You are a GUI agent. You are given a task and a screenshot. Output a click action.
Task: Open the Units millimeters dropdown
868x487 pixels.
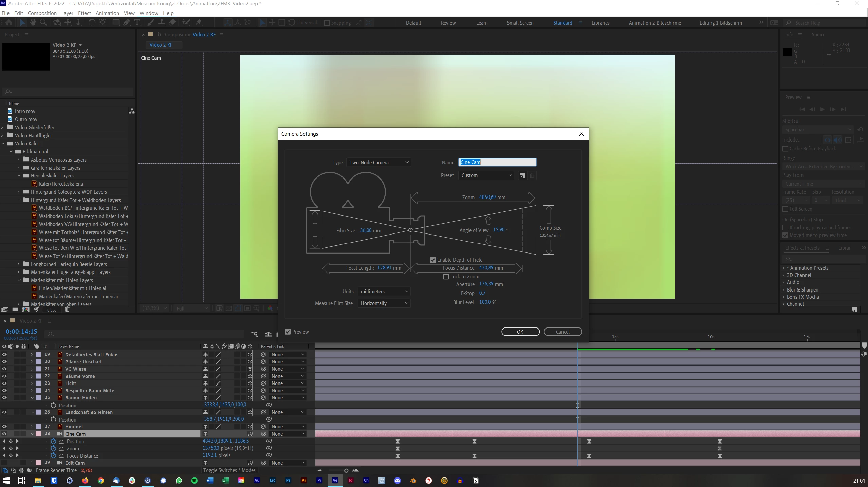click(x=384, y=291)
